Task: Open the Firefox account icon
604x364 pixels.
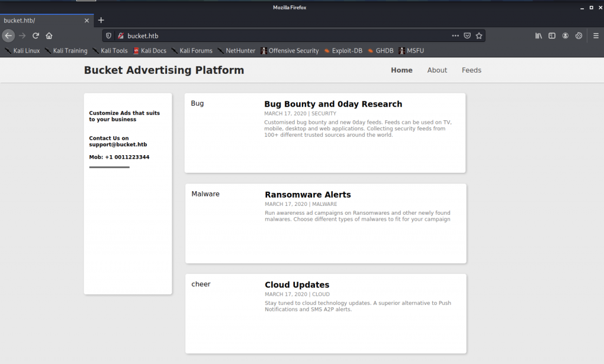Action: tap(565, 35)
